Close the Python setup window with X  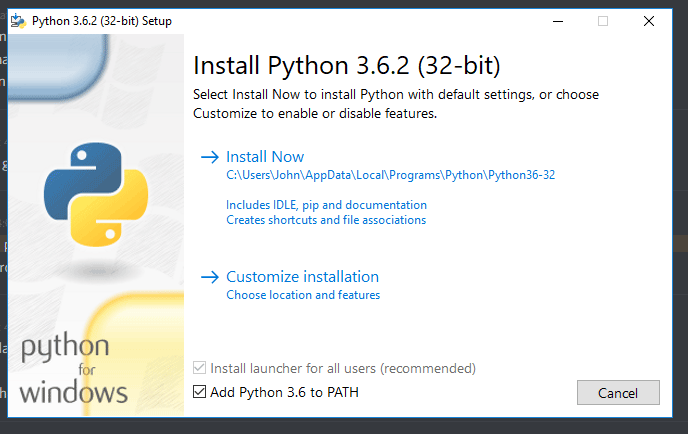[x=649, y=20]
